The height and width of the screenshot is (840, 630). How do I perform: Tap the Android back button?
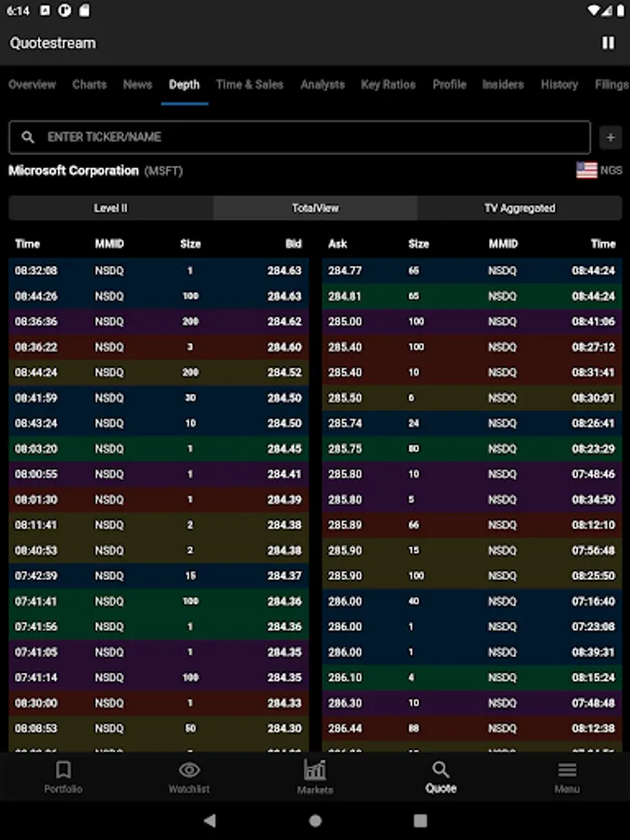pos(210,820)
